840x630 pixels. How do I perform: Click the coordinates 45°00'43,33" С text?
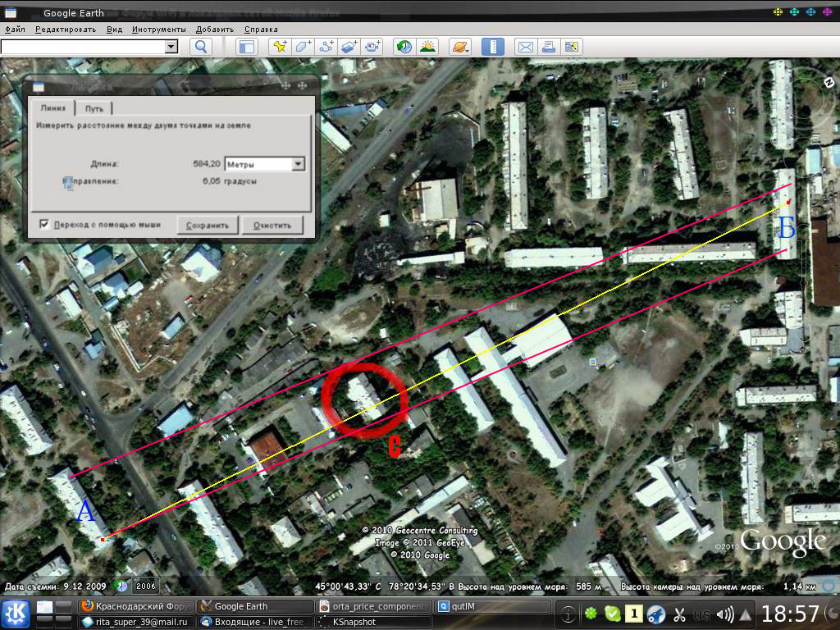pos(348,587)
